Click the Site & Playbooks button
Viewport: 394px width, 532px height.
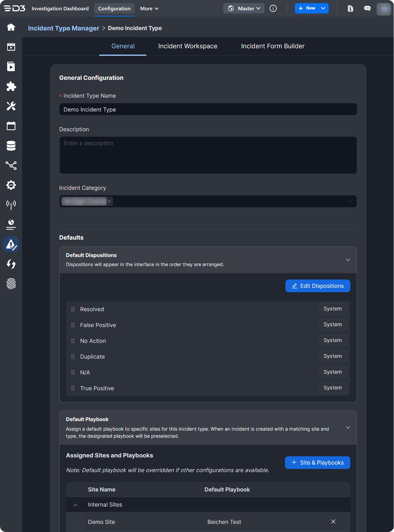[x=317, y=463]
